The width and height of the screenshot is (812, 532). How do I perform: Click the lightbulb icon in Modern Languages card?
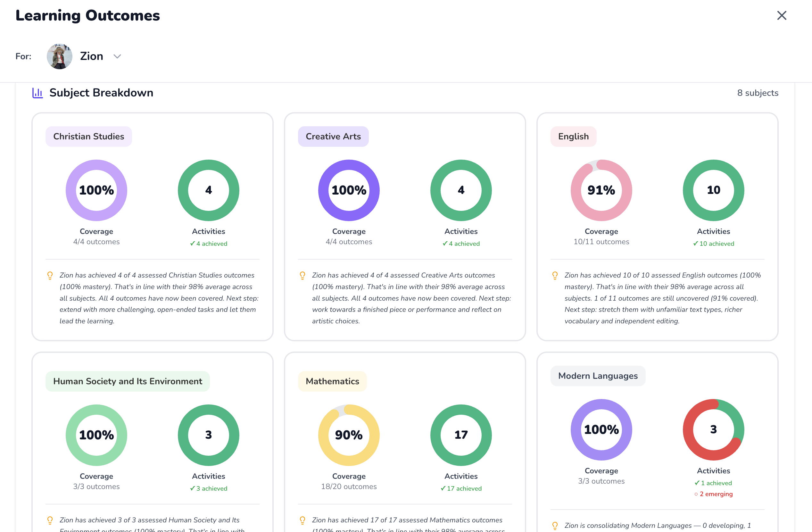555,526
